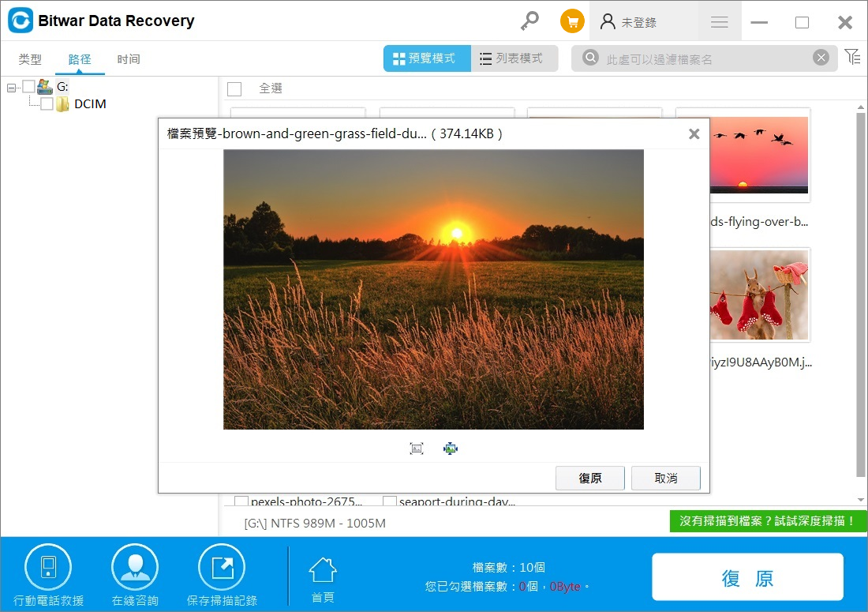Switch to the 类型 (type) tab
Viewport: 868px width, 612px height.
pyautogui.click(x=30, y=59)
